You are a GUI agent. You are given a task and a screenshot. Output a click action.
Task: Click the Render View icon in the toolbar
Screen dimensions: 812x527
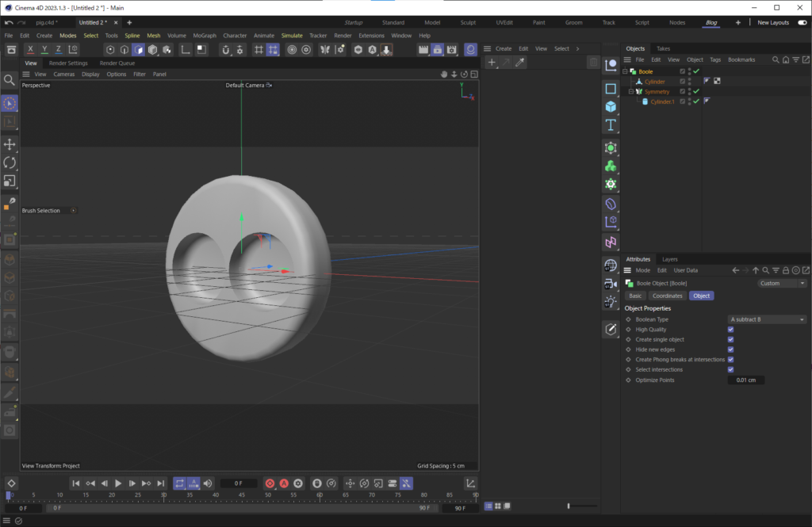click(424, 48)
